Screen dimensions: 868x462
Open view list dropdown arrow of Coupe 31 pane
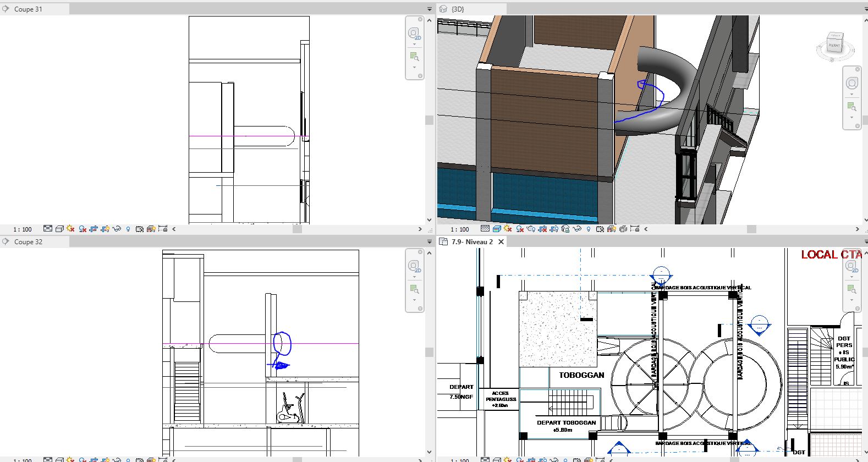[430, 9]
